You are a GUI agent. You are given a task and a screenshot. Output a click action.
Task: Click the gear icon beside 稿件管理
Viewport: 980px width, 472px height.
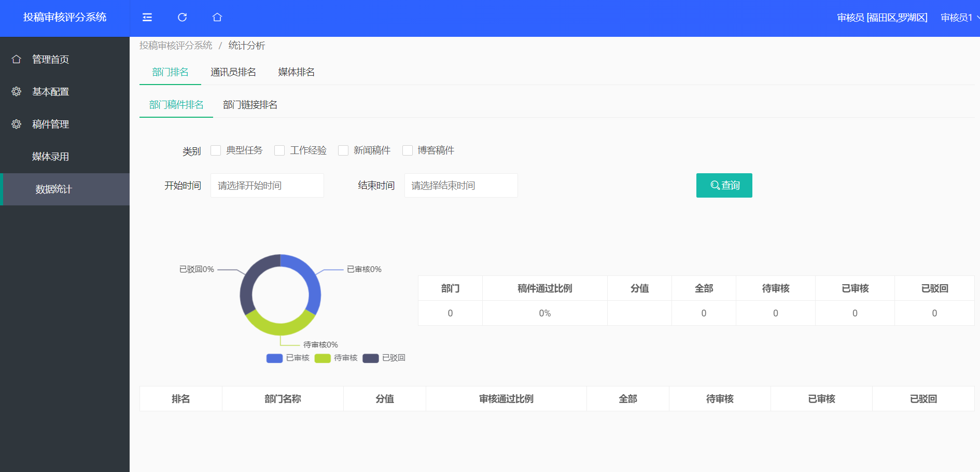click(x=17, y=124)
